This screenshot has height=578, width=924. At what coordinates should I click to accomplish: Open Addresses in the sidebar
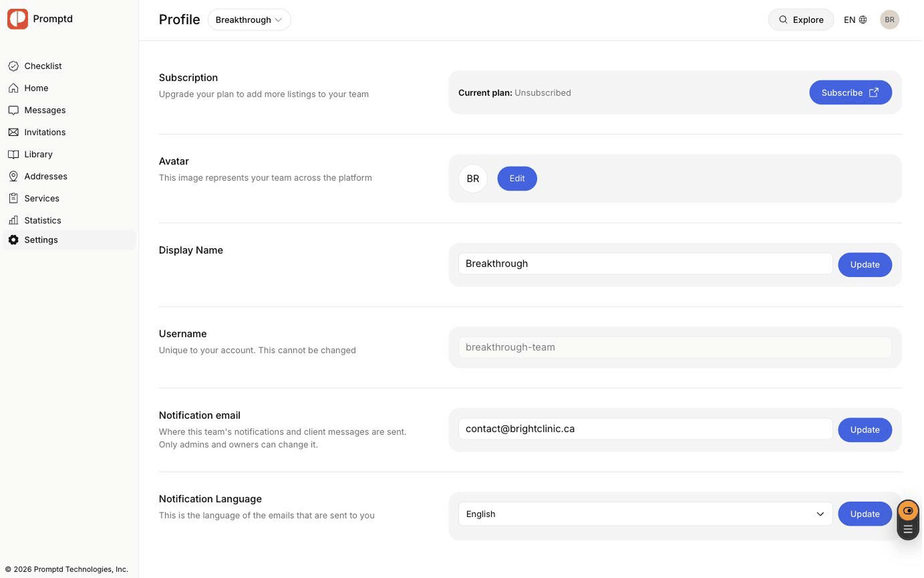pos(70,176)
